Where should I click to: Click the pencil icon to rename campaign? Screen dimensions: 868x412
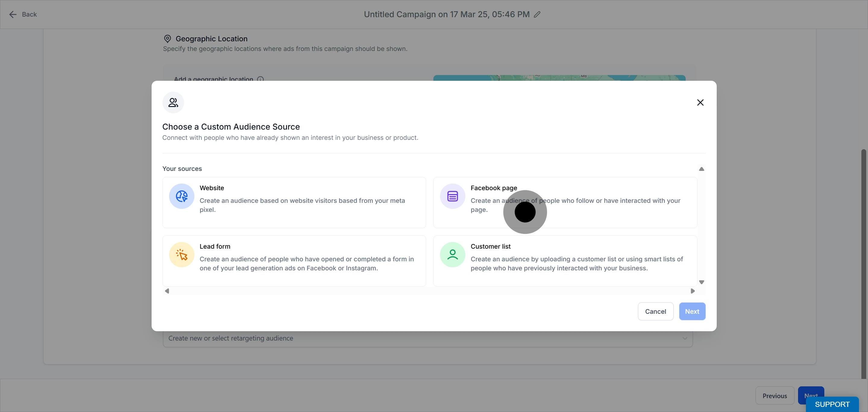[537, 14]
